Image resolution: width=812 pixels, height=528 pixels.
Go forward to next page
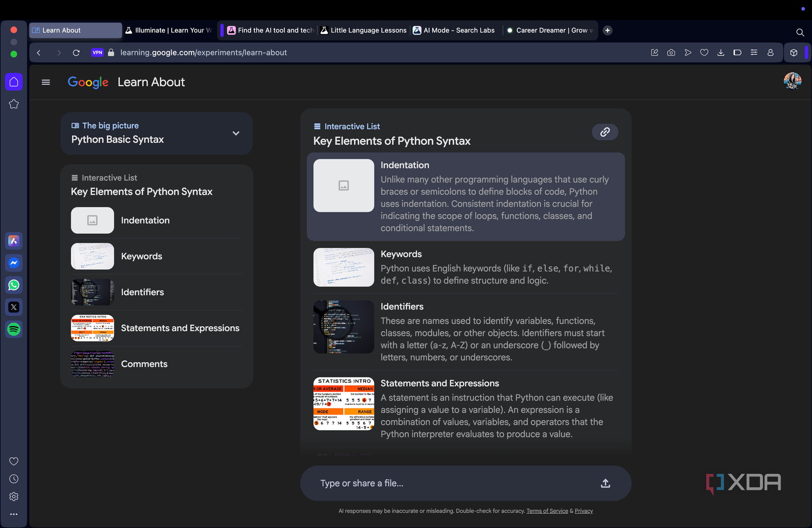[x=59, y=53]
